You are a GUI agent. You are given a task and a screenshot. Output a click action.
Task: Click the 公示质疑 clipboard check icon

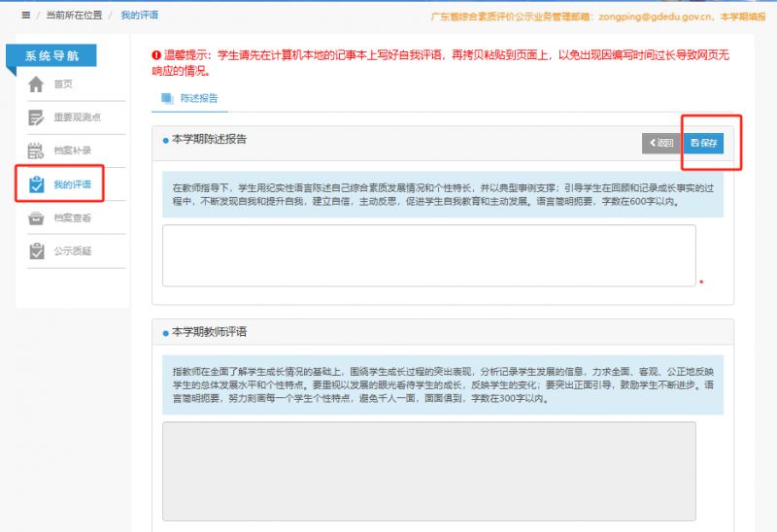click(36, 251)
